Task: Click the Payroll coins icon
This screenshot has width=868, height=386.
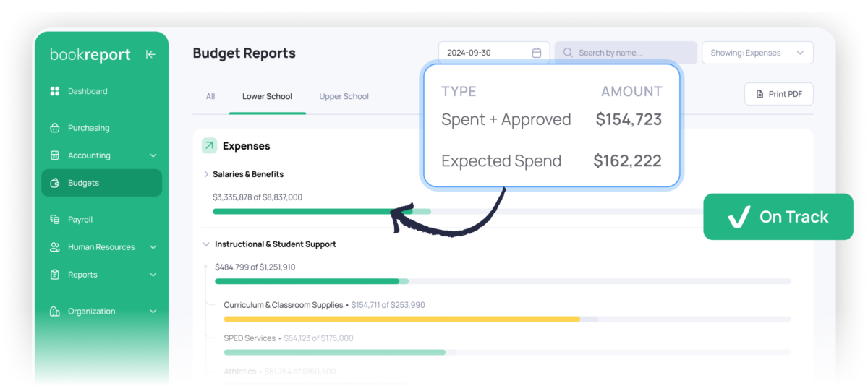Action: (54, 220)
